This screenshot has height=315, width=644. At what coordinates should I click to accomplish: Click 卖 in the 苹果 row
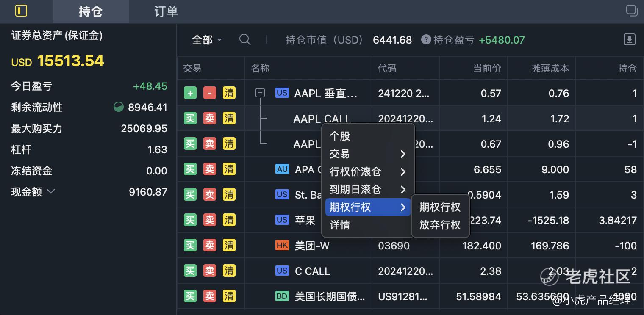tap(210, 220)
